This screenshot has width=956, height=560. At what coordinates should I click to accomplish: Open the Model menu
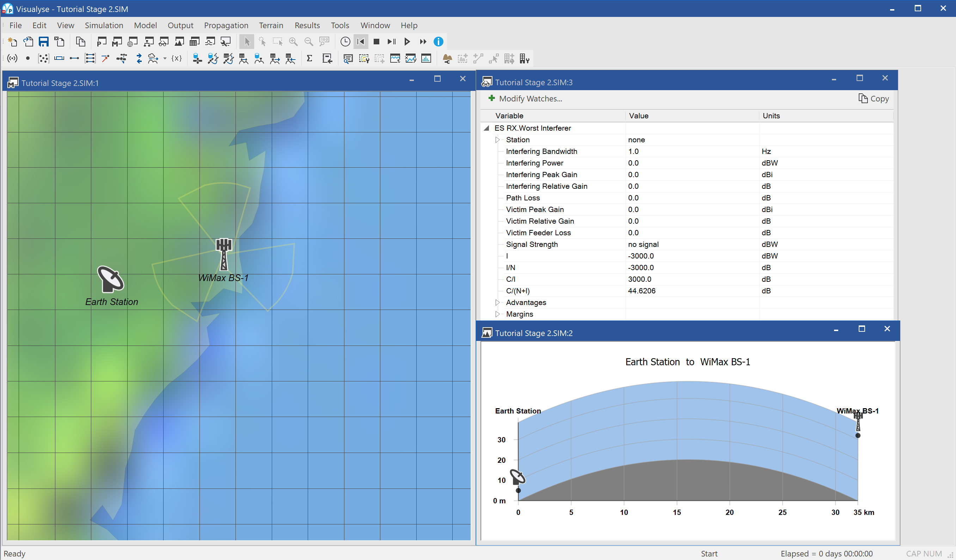145,25
